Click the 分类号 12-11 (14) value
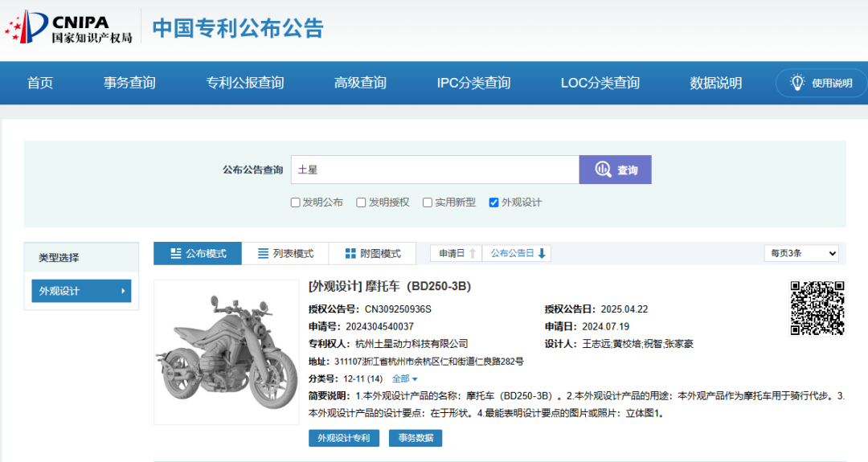 point(363,379)
